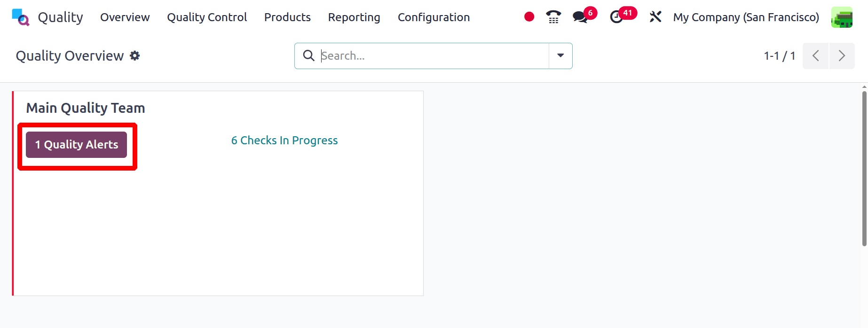Click My Company (San Francisco) selector
The width and height of the screenshot is (868, 328).
point(746,17)
